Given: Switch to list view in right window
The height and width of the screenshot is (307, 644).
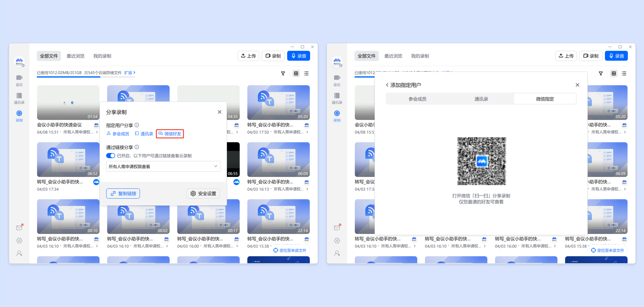Looking at the screenshot, I should [624, 73].
